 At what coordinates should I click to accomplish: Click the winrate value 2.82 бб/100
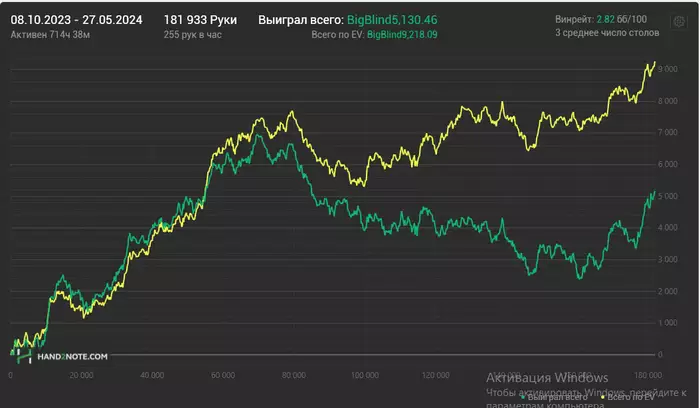(621, 19)
